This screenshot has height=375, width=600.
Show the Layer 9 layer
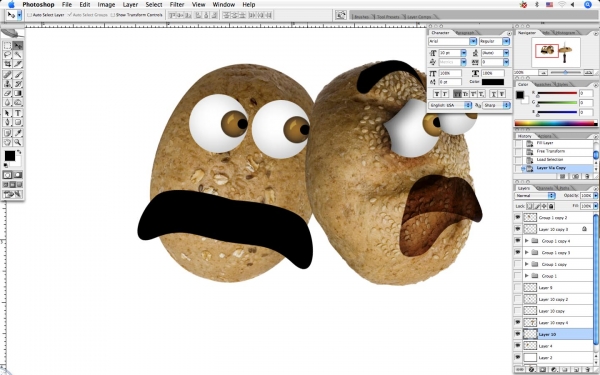point(518,287)
